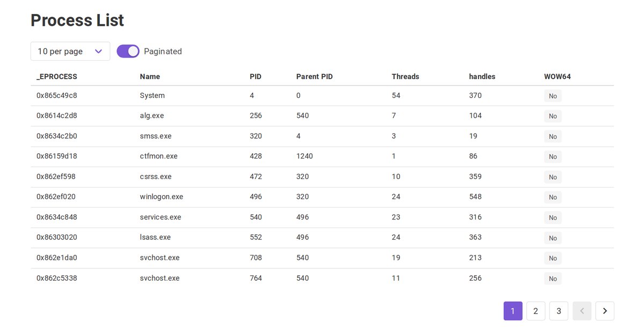The image size is (644, 328).
Task: Click the chevron in per-page selector
Action: pyautogui.click(x=98, y=52)
